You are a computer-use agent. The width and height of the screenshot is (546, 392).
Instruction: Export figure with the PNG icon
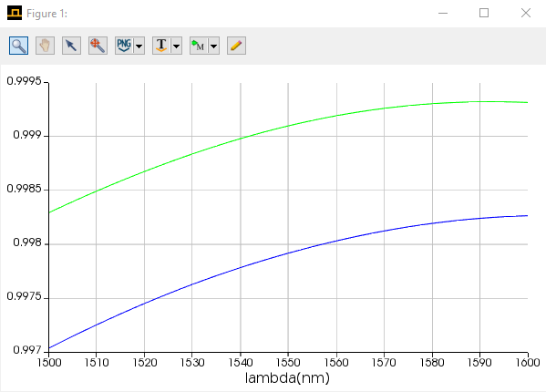coord(124,46)
